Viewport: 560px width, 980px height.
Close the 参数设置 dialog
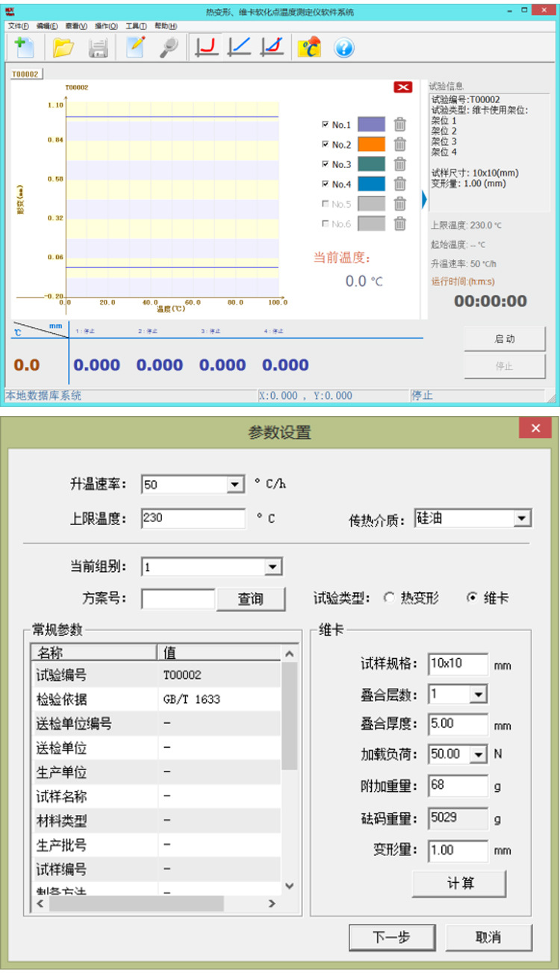coord(535,429)
